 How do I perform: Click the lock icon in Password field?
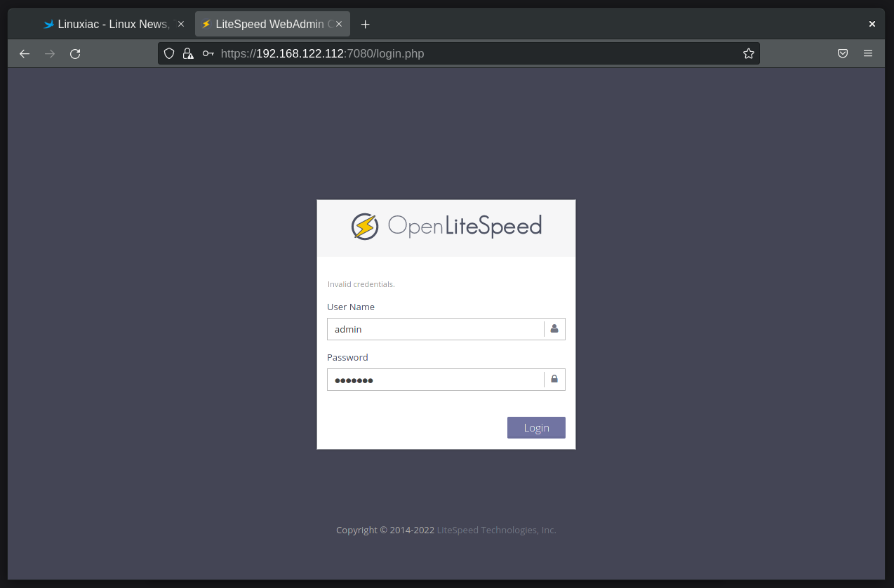click(554, 379)
